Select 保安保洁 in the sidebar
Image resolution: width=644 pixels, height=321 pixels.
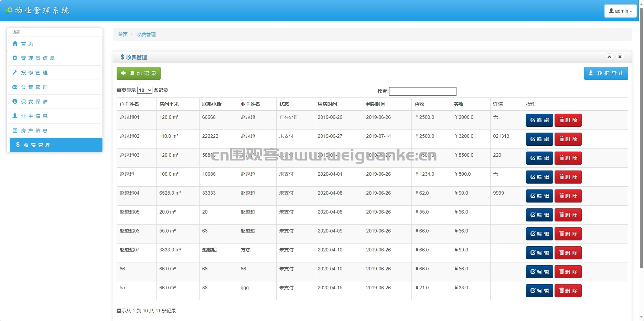point(55,102)
